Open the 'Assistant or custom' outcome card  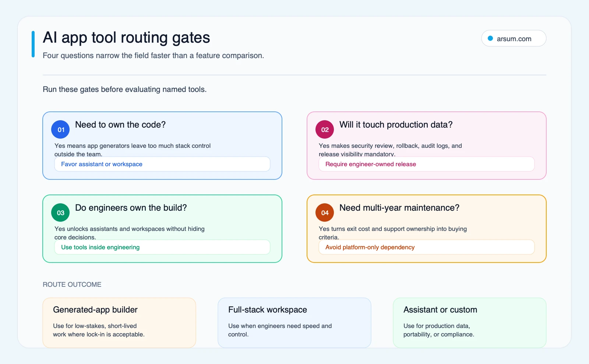(x=470, y=323)
